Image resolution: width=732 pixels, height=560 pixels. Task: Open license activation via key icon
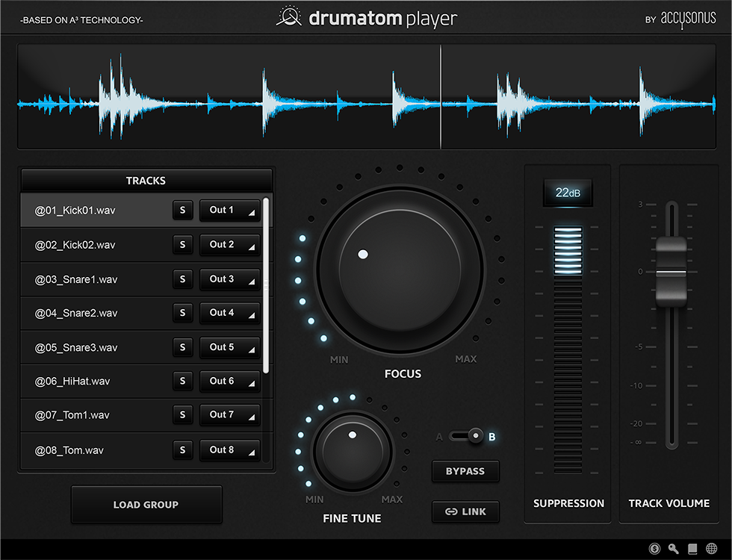(x=673, y=549)
